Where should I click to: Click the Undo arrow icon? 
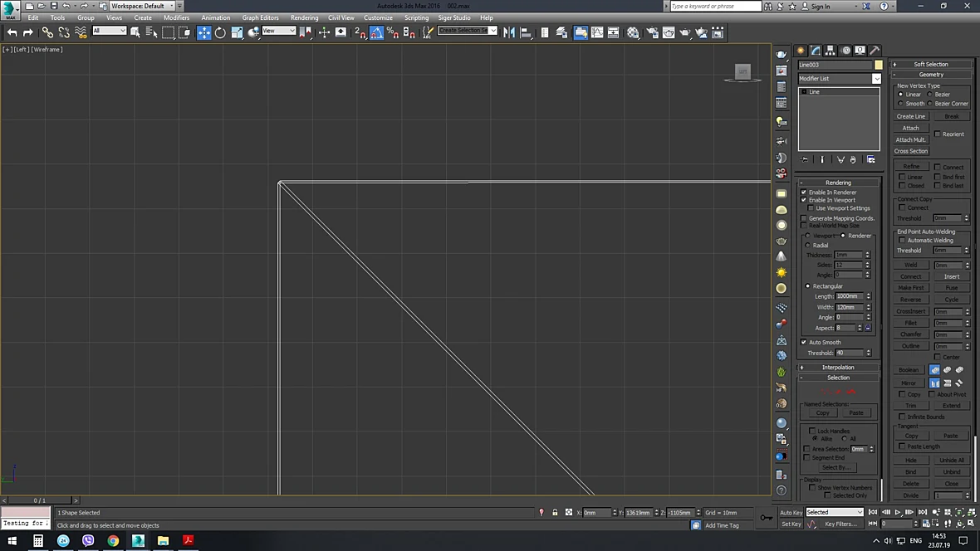12,32
